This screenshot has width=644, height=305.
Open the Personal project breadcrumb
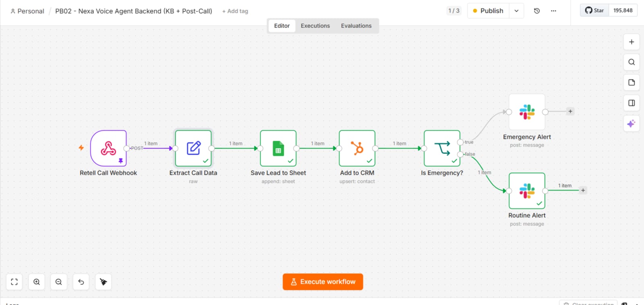(27, 11)
